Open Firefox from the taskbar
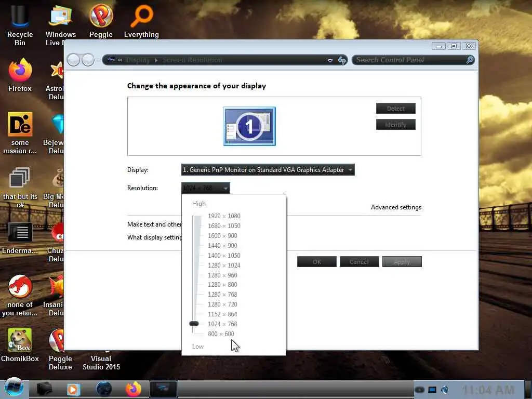This screenshot has width=532, height=399. pyautogui.click(x=134, y=389)
